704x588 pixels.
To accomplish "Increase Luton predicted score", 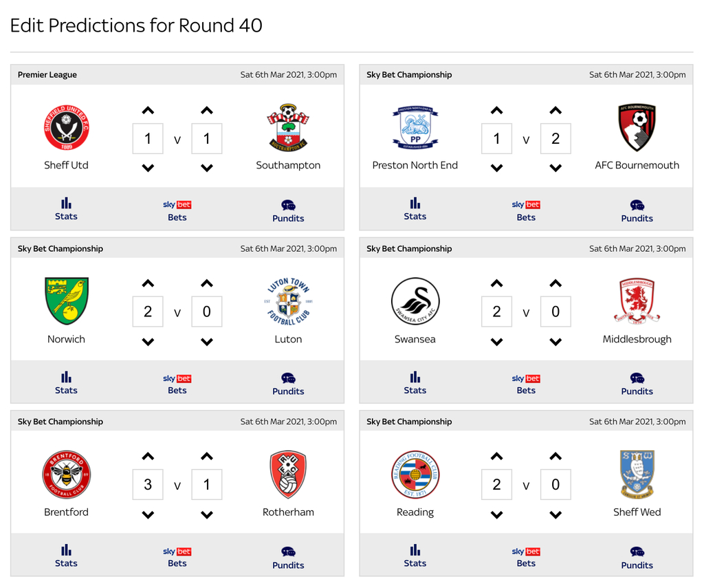I will pos(206,283).
